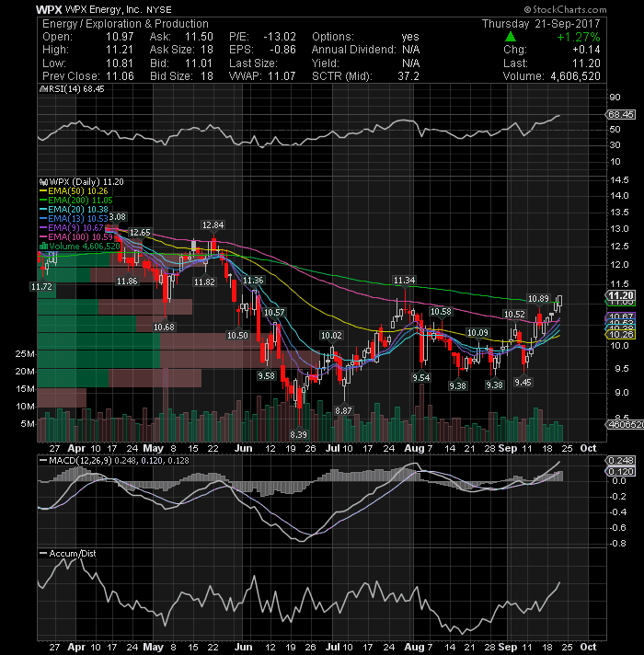This screenshot has height=655, width=644.
Task: Click the 'Energy / Exploration & Production' sector text
Action: pyautogui.click(x=125, y=24)
